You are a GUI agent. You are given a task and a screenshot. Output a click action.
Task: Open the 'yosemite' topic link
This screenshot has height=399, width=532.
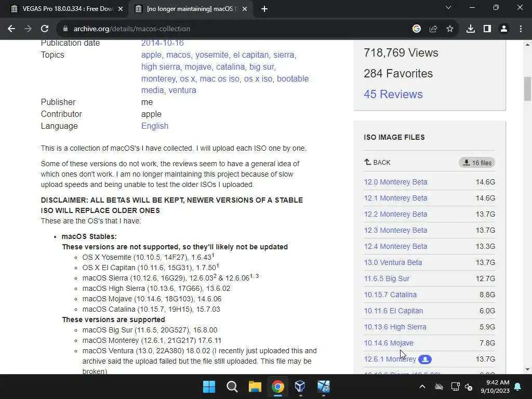pos(212,55)
